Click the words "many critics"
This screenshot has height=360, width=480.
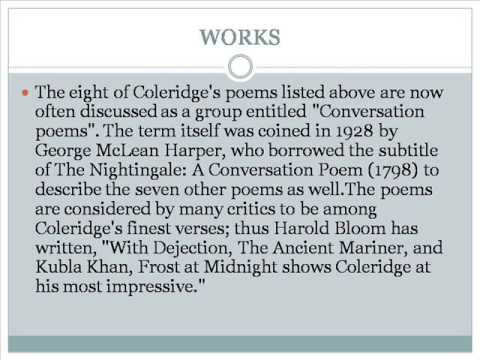pyautogui.click(x=227, y=209)
